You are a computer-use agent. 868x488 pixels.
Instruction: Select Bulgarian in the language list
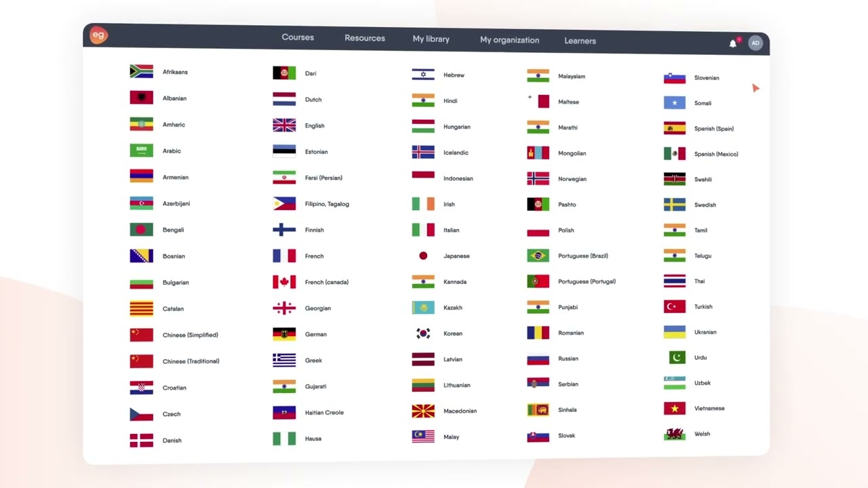(x=176, y=283)
